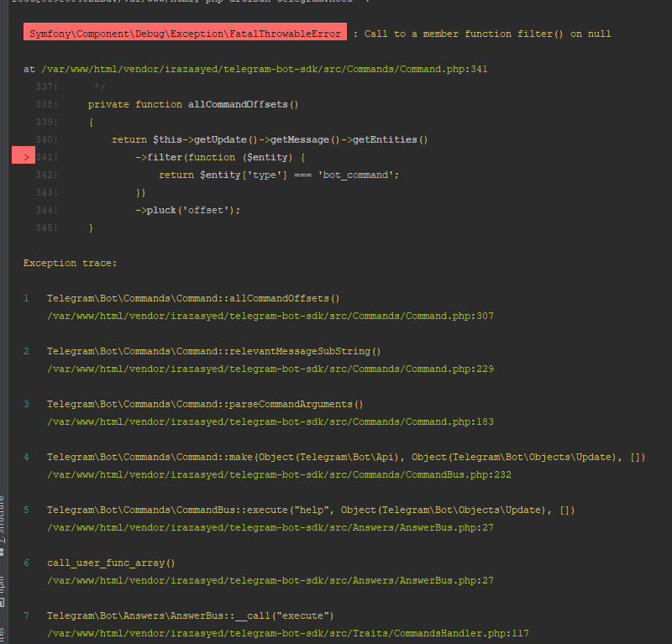Open Command.php:307 link in trace entry 1

pos(269,316)
